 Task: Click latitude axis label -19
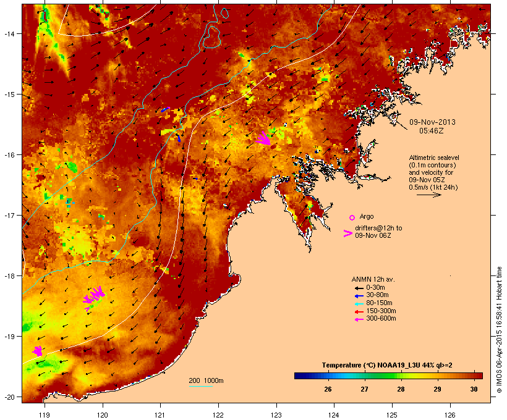pyautogui.click(x=9, y=337)
